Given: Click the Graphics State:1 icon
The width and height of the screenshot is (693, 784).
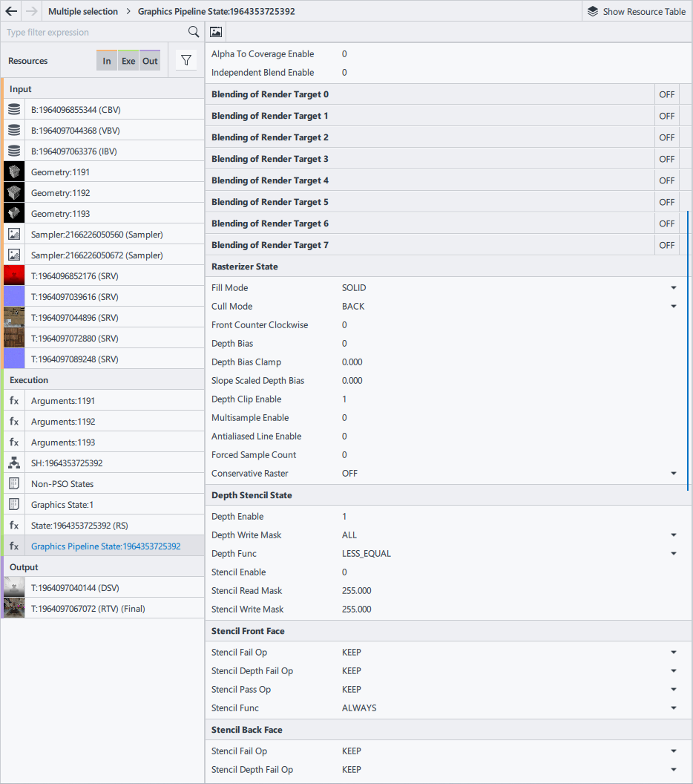Looking at the screenshot, I should click(x=14, y=505).
